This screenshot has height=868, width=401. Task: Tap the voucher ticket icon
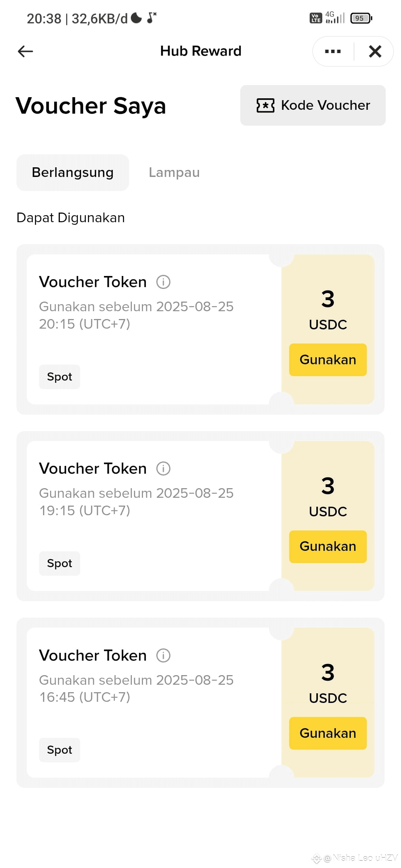[265, 105]
